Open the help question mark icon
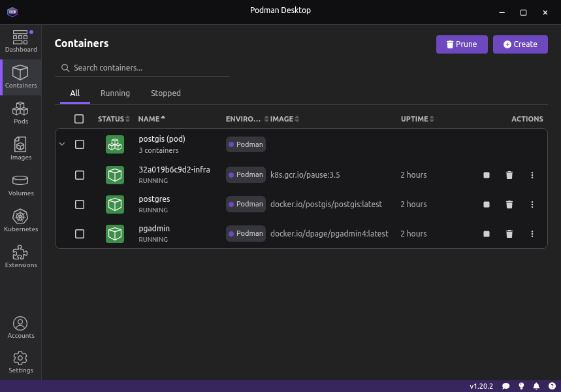The height and width of the screenshot is (392, 561). [x=552, y=386]
